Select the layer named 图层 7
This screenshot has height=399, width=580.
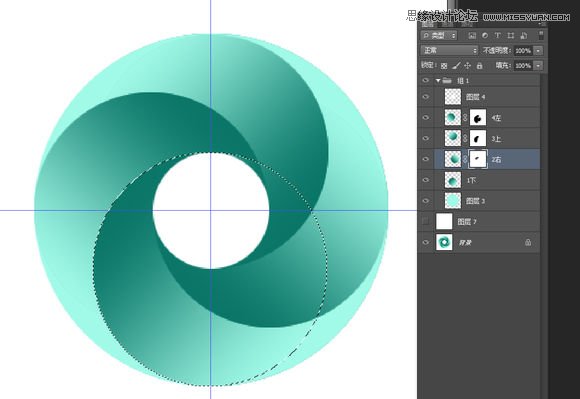[467, 222]
